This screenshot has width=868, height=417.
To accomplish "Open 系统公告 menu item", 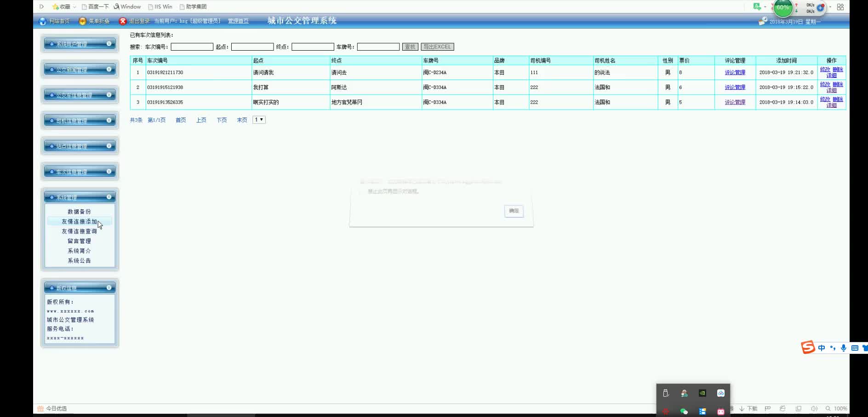I will tap(79, 261).
